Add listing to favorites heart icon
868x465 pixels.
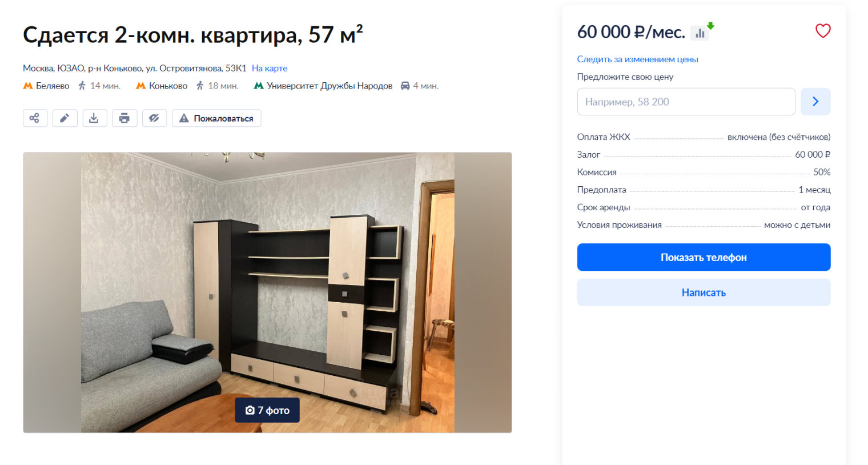823,31
